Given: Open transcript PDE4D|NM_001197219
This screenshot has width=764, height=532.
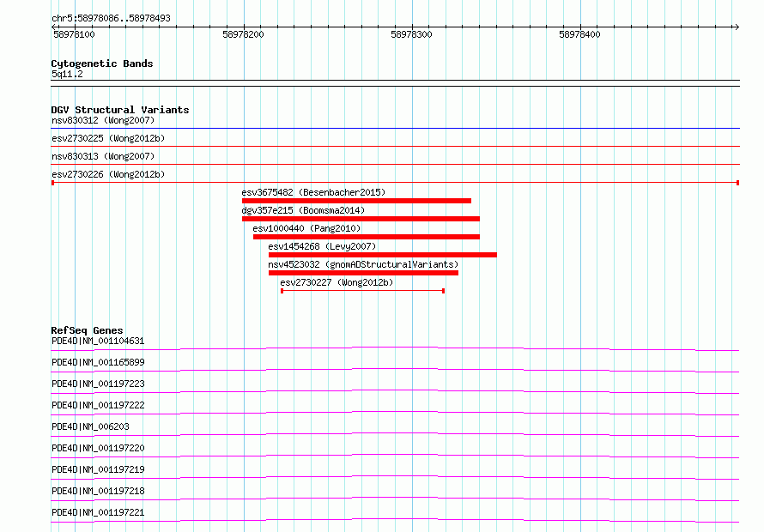Looking at the screenshot, I should (98, 469).
